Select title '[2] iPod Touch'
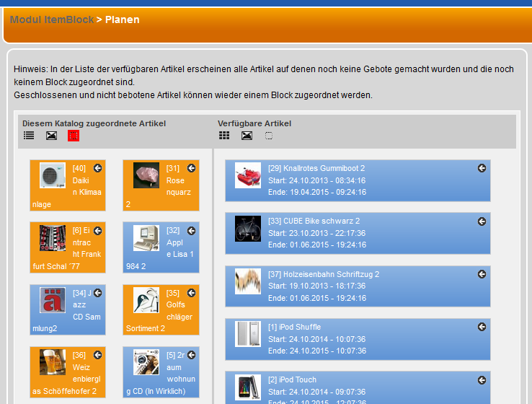 pos(292,379)
